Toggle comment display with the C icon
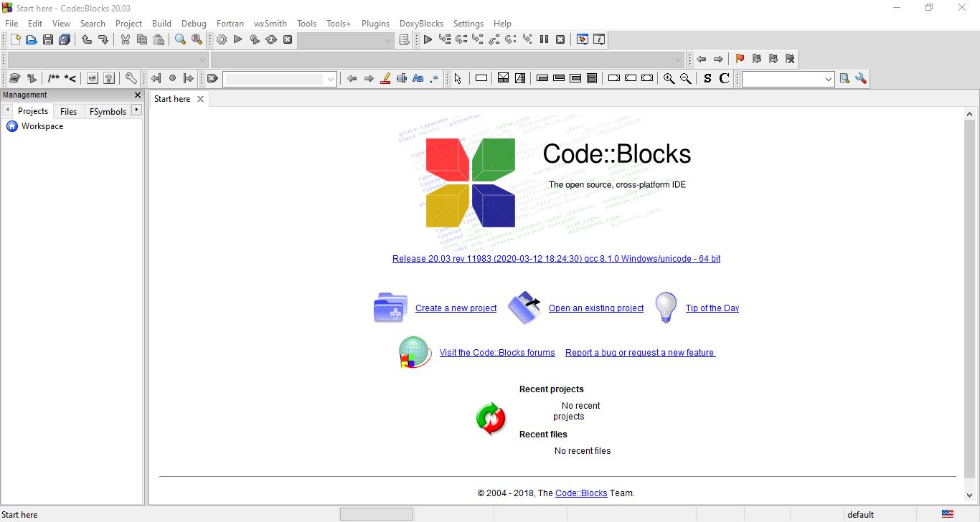Image resolution: width=980 pixels, height=522 pixels. pyautogui.click(x=725, y=79)
